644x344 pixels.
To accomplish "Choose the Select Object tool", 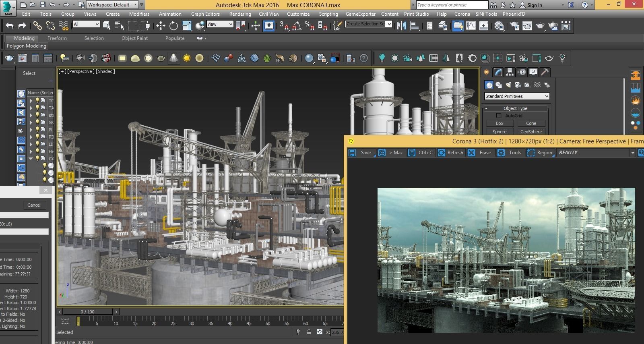I will [107, 26].
